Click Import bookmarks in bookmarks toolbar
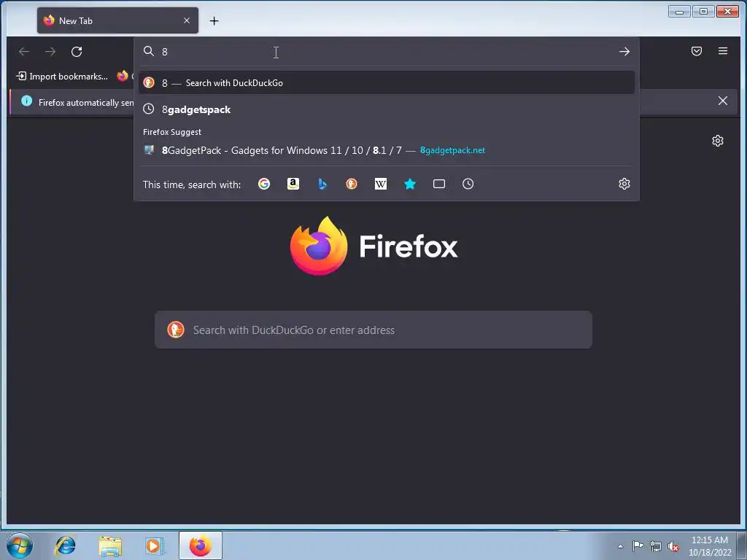The width and height of the screenshot is (747, 560). (62, 76)
